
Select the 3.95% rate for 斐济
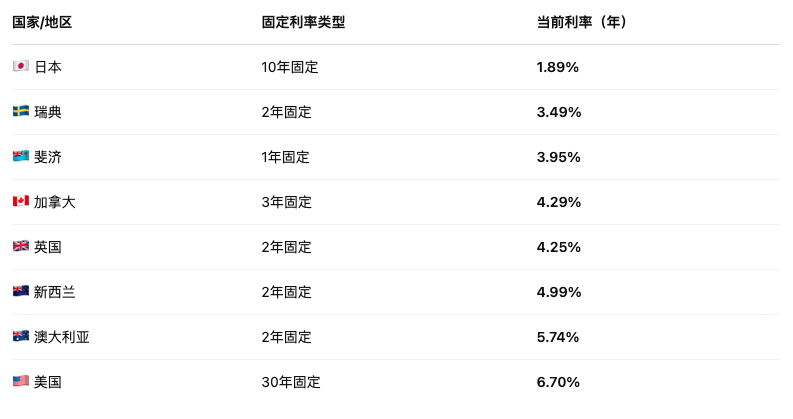[x=558, y=157]
